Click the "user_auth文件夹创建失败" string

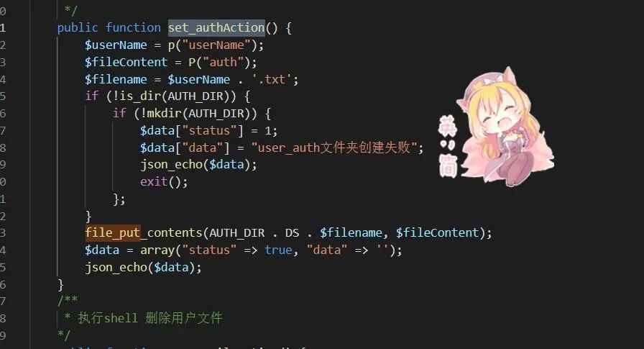[x=334, y=148]
